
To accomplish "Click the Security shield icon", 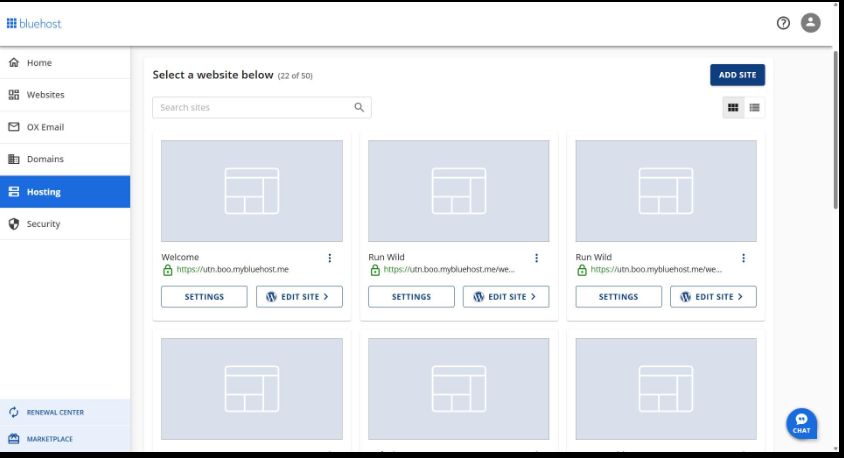I will tap(14, 224).
